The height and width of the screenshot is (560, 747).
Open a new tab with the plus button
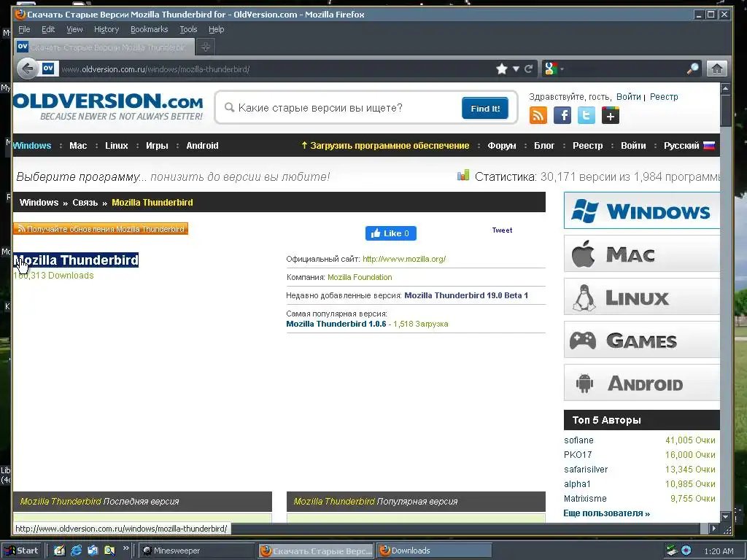tap(205, 47)
